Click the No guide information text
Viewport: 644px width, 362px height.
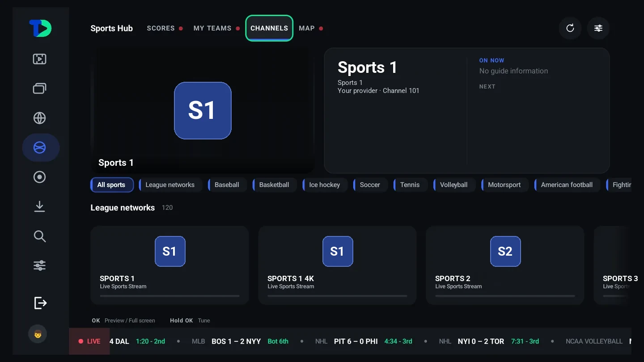(513, 71)
